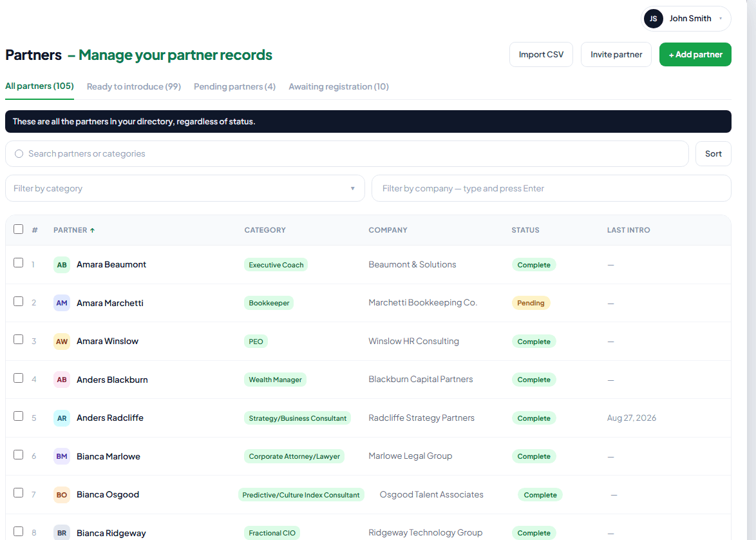The height and width of the screenshot is (540, 756).
Task: Open partner Anders Blackburn
Action: pos(112,380)
